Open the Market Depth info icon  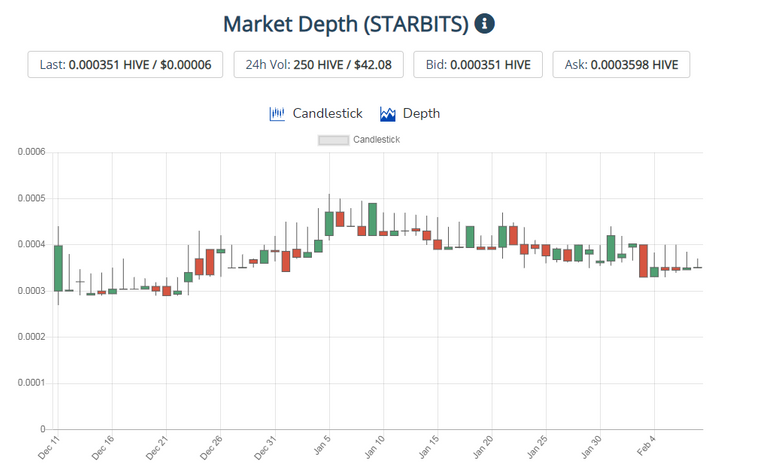tap(484, 24)
